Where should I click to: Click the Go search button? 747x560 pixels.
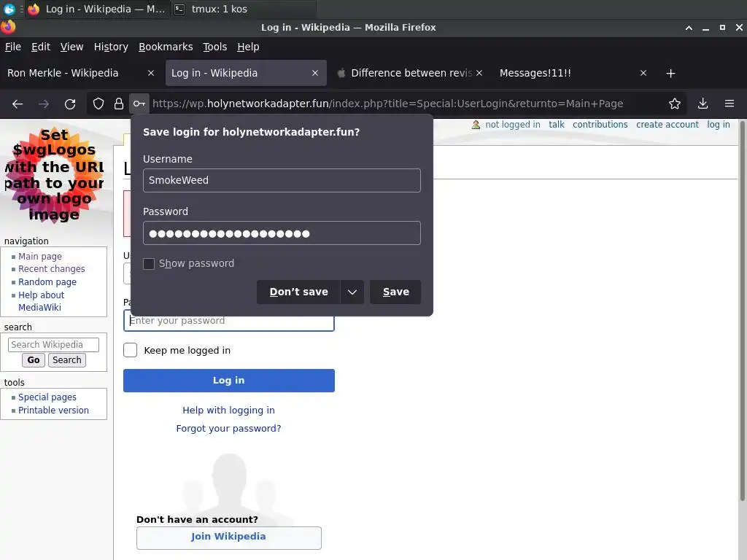click(x=34, y=360)
